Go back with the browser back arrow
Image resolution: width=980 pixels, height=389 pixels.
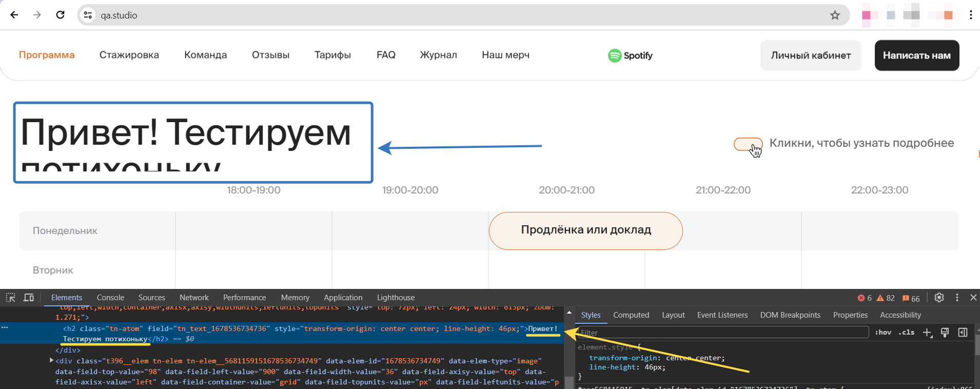click(x=14, y=15)
